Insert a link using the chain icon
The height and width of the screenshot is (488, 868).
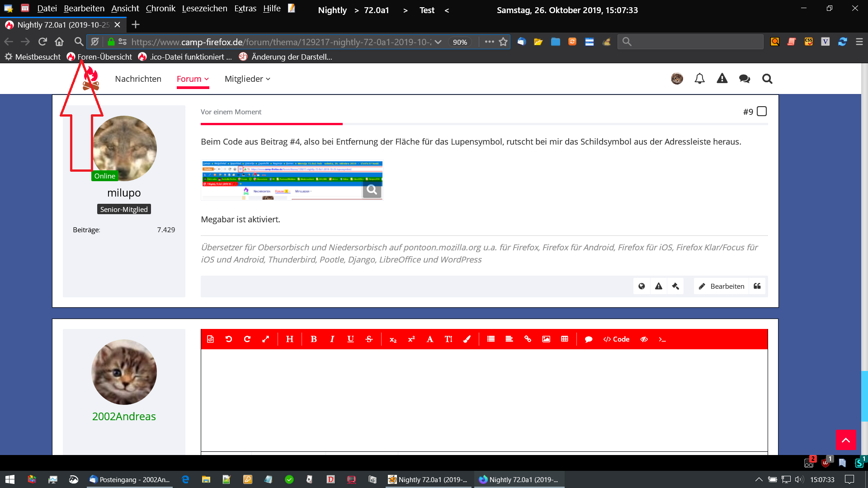[528, 339]
